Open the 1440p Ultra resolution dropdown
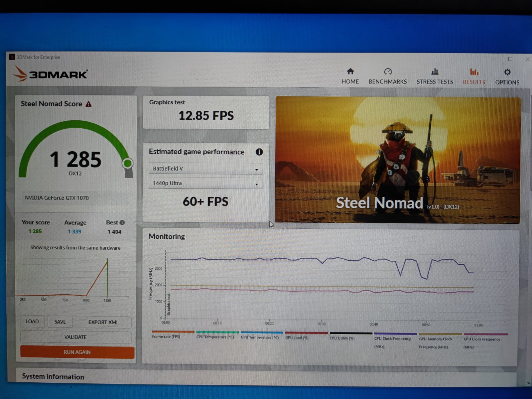 [205, 183]
